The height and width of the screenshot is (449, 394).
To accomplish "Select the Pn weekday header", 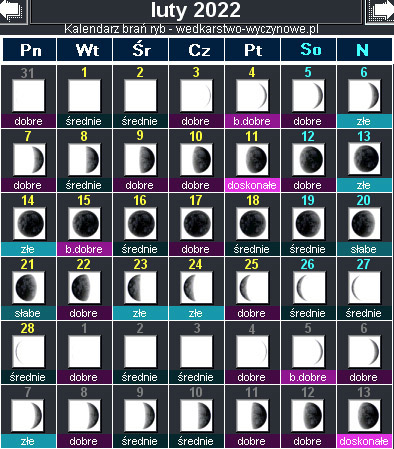I will point(30,50).
